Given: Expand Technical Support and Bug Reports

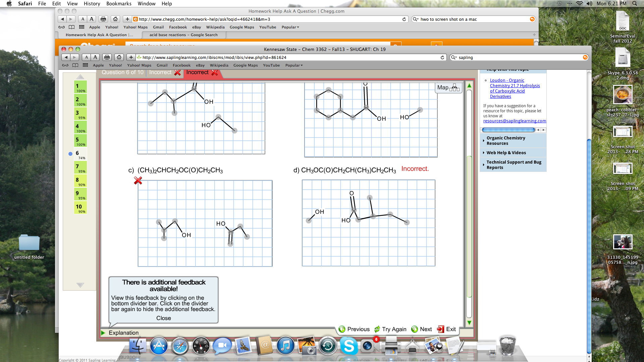Looking at the screenshot, I should (513, 165).
